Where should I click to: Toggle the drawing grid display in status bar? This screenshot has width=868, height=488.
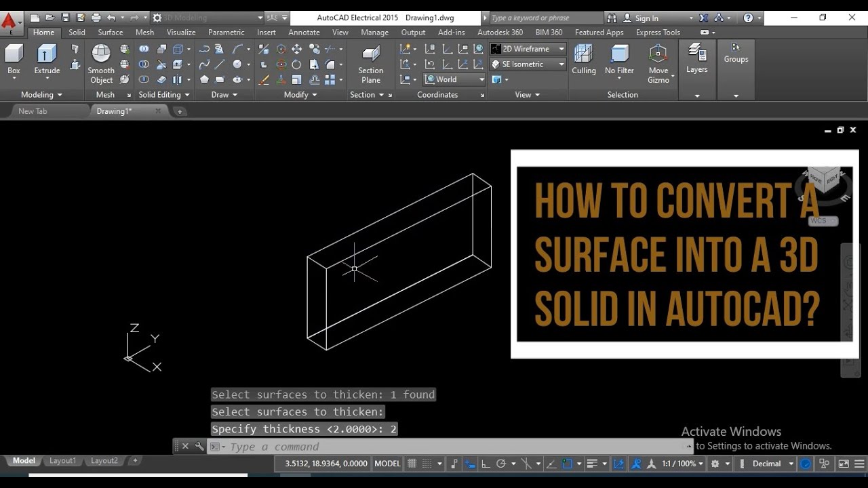[411, 464]
